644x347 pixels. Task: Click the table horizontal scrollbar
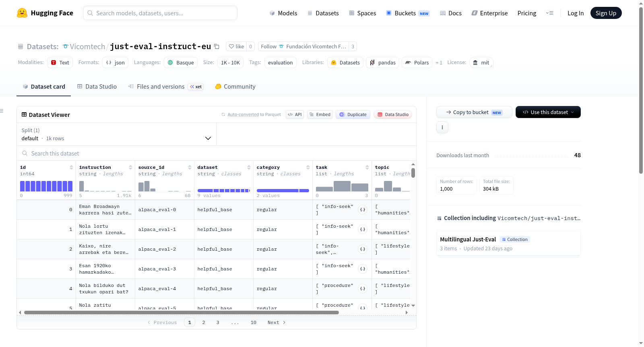[x=181, y=312]
